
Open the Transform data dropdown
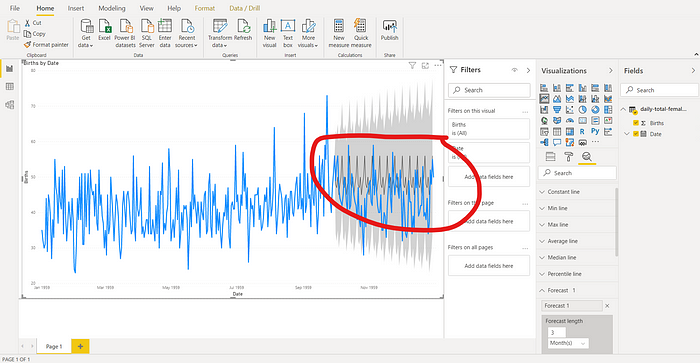pos(220,33)
